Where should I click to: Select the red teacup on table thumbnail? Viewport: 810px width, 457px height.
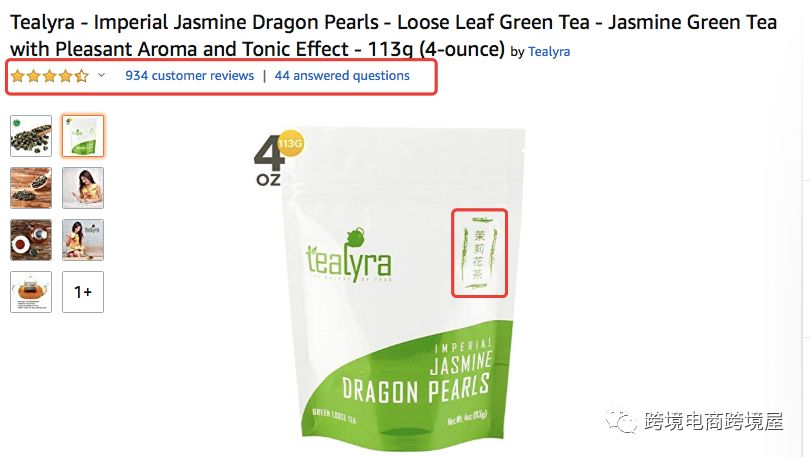pos(31,240)
